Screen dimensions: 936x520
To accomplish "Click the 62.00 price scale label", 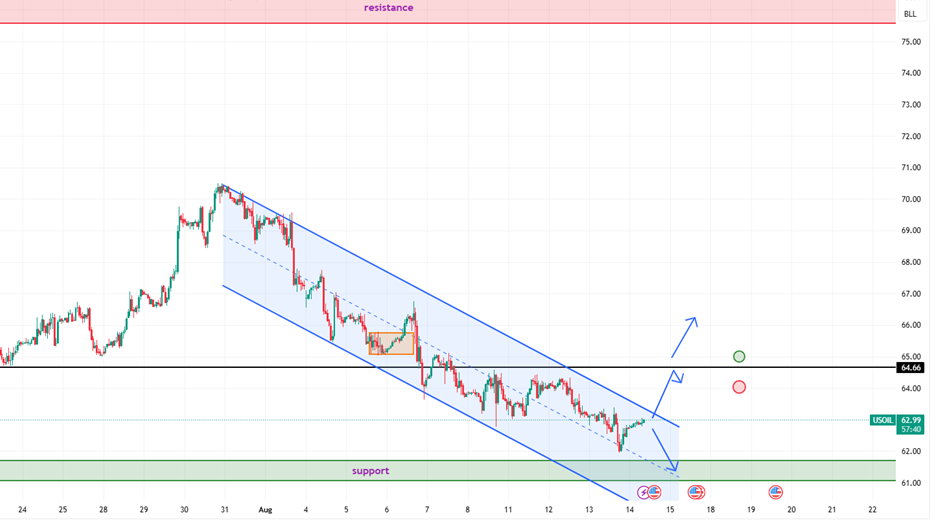I will click(911, 451).
